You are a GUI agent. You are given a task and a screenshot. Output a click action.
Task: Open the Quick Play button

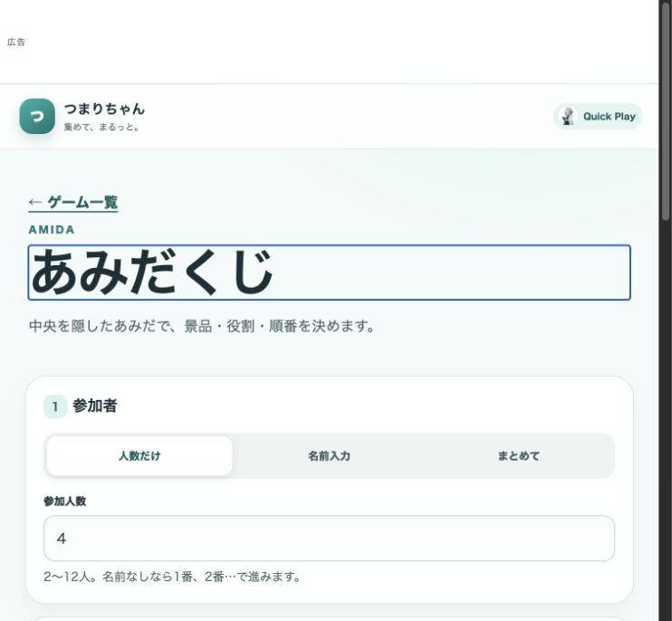598,117
